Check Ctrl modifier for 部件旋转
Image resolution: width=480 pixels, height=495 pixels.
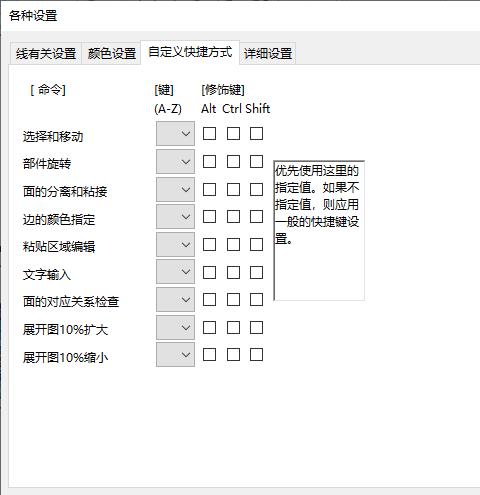pos(233,162)
